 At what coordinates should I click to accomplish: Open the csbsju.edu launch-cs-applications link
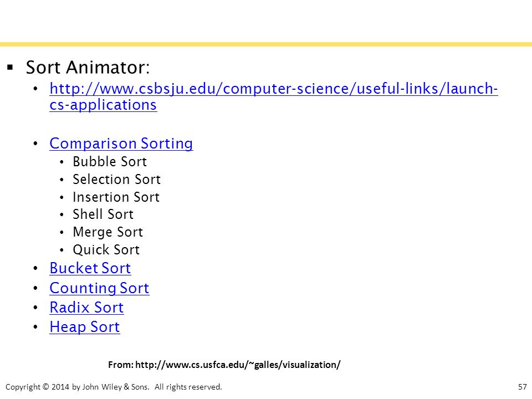[x=273, y=89]
